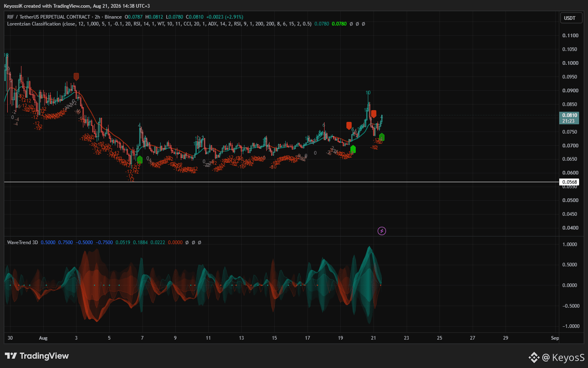The width and height of the screenshot is (588, 368).
Task: Click date 25 on the time axis
Action: pyautogui.click(x=439, y=338)
